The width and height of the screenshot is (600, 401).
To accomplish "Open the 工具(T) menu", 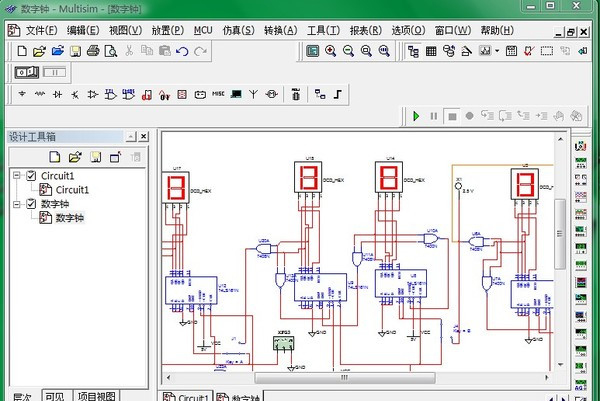I will click(x=323, y=31).
